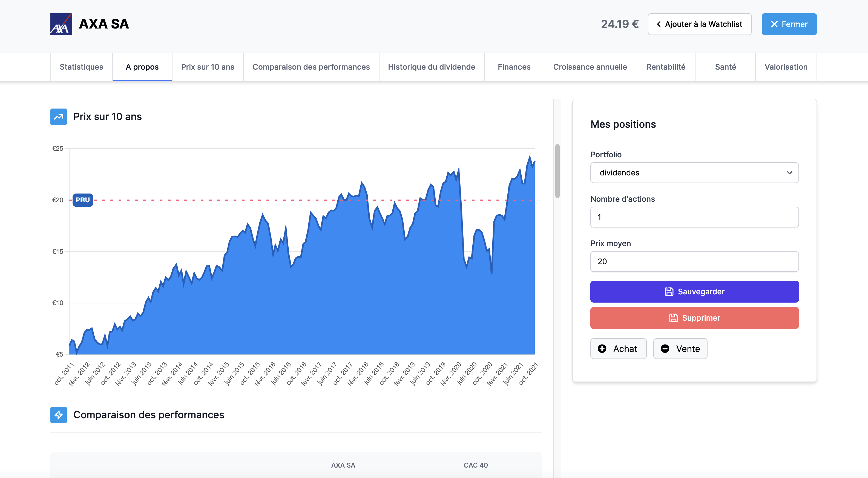Click the vertical scrollbar thumb
The image size is (868, 478).
tap(557, 171)
